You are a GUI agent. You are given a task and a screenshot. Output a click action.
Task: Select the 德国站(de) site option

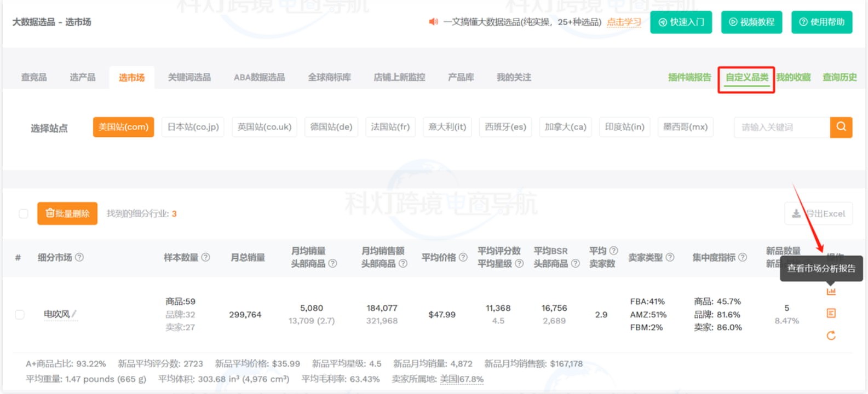pos(331,127)
